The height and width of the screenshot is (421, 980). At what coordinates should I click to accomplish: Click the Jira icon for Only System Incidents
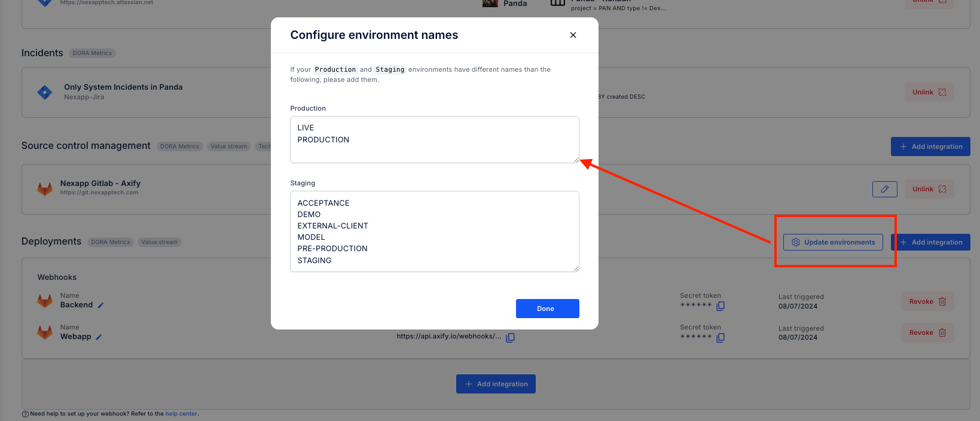point(44,93)
